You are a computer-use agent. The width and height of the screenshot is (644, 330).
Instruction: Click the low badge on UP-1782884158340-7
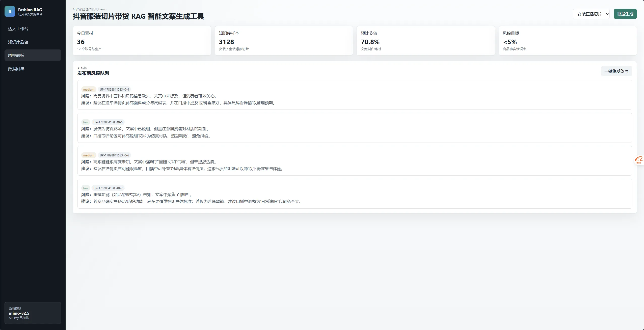pyautogui.click(x=86, y=188)
